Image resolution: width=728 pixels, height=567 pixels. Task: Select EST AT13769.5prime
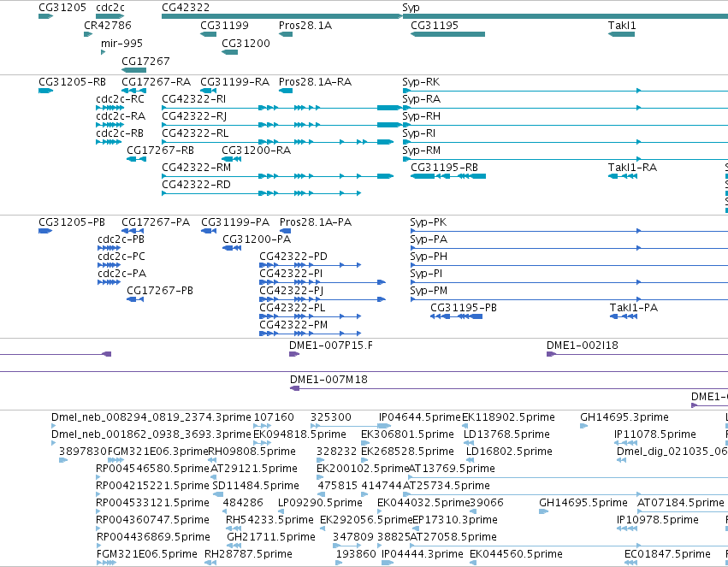click(x=452, y=470)
